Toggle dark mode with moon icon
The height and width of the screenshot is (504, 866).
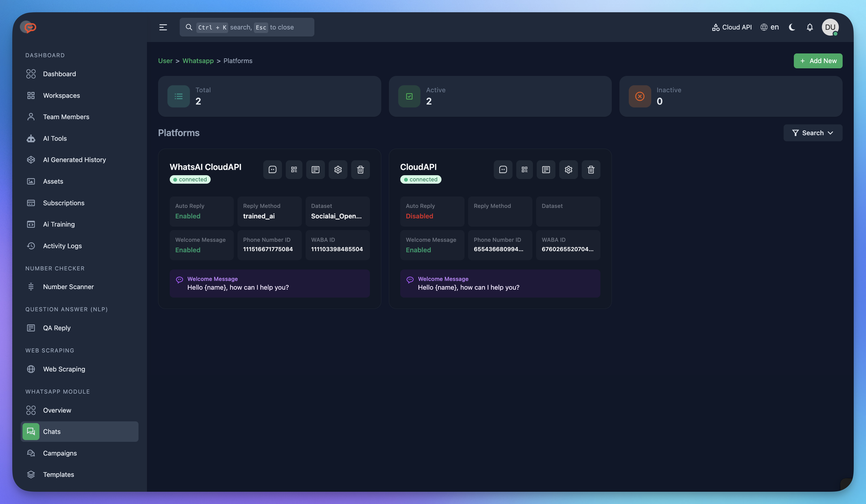pos(792,27)
